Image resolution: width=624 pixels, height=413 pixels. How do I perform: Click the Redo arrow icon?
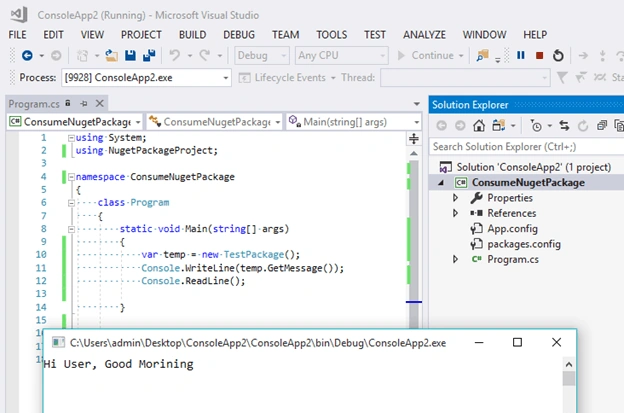point(205,55)
